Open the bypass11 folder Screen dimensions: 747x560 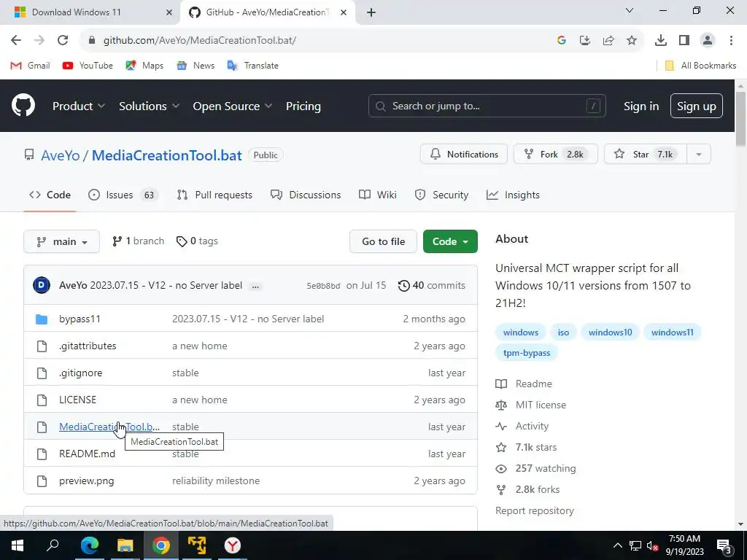(x=80, y=319)
